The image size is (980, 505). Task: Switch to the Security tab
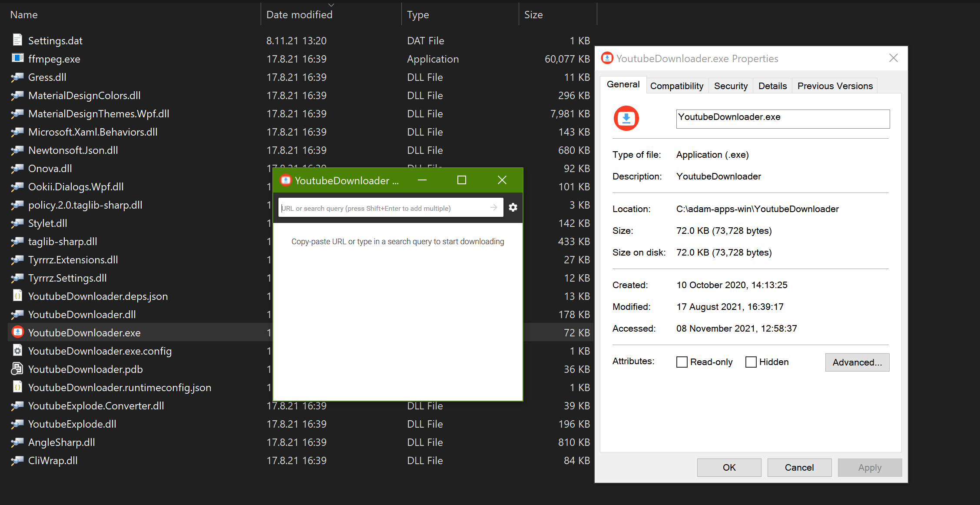[731, 86]
